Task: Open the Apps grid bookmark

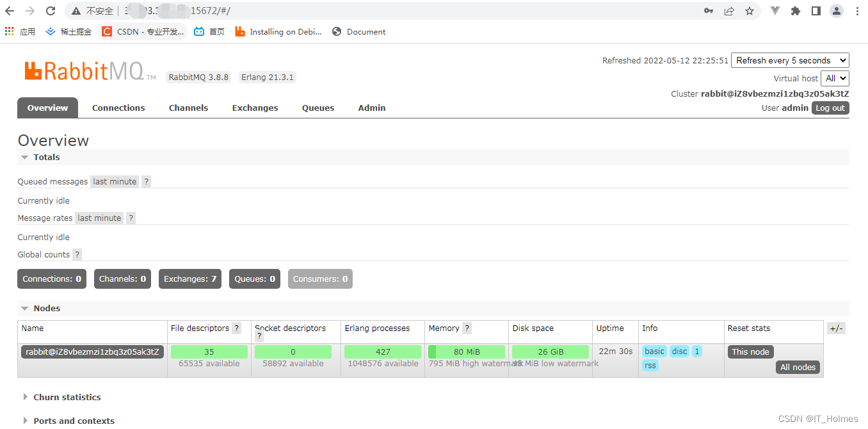Action: [x=20, y=31]
